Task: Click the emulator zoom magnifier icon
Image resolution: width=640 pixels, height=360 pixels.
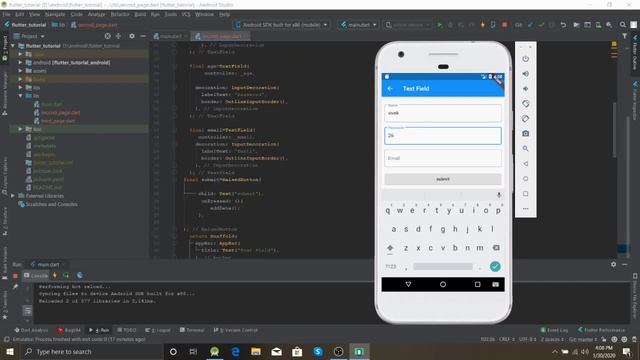Action: [x=525, y=149]
